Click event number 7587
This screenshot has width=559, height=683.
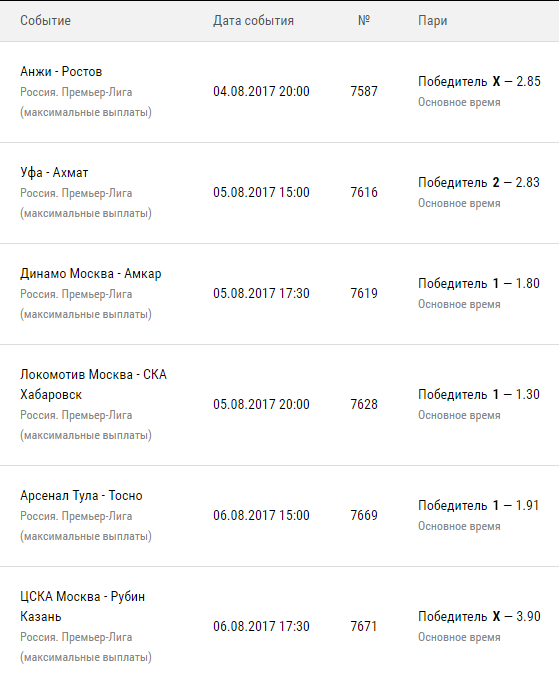point(364,91)
